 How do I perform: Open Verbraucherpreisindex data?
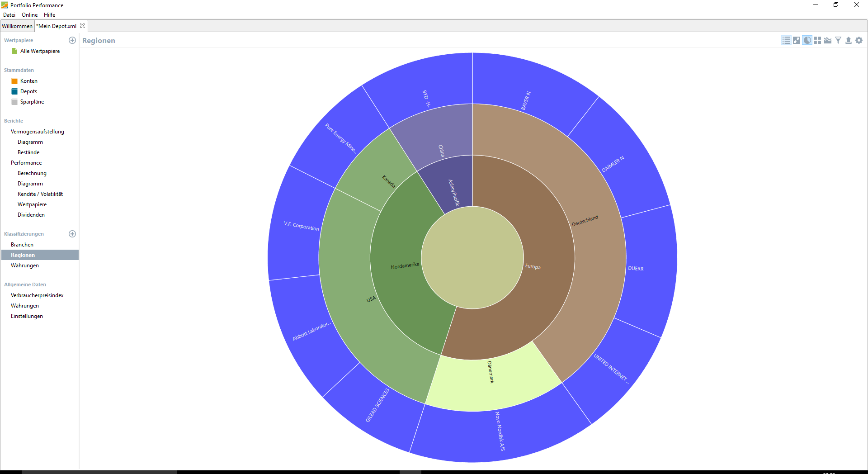pos(37,295)
